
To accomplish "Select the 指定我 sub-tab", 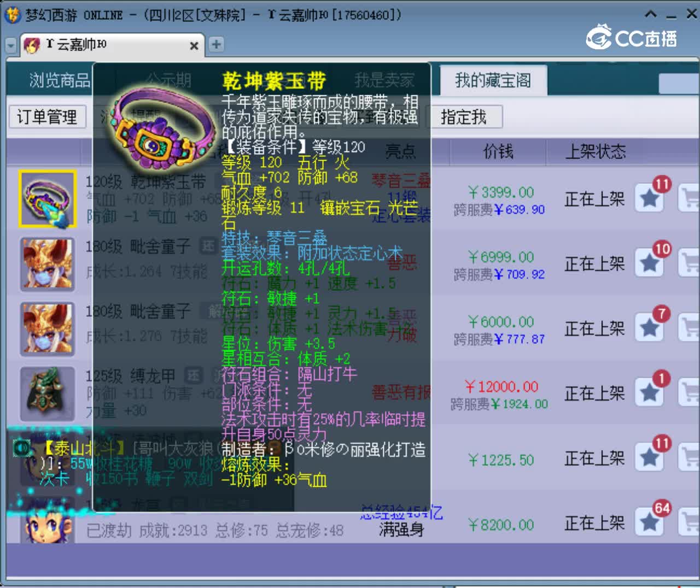I will [x=464, y=116].
